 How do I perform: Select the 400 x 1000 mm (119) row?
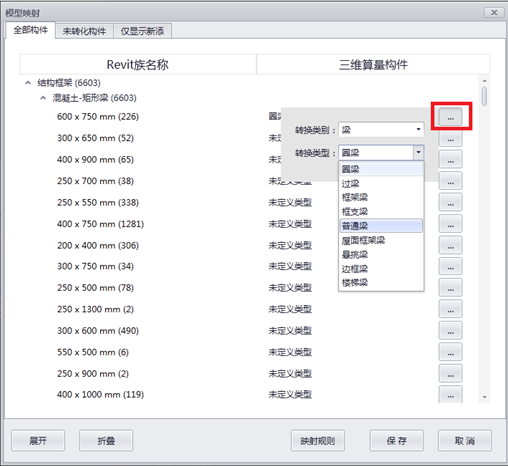pos(100,395)
